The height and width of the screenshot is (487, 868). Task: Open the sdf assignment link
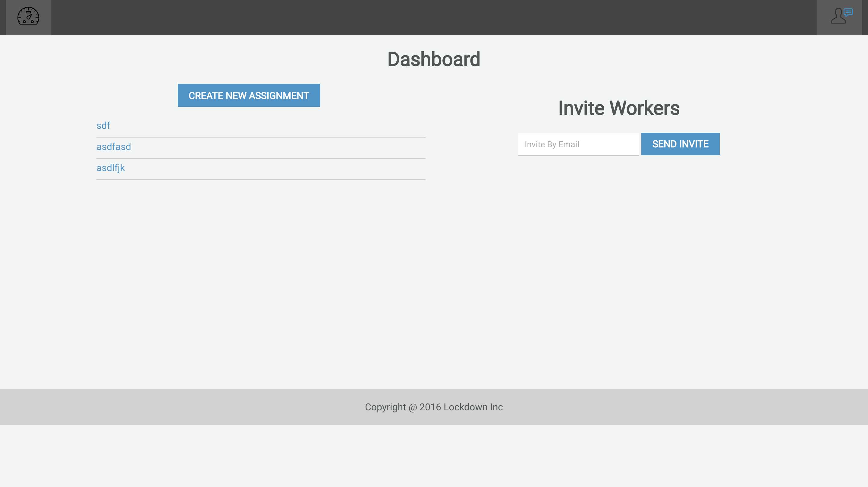tap(103, 126)
